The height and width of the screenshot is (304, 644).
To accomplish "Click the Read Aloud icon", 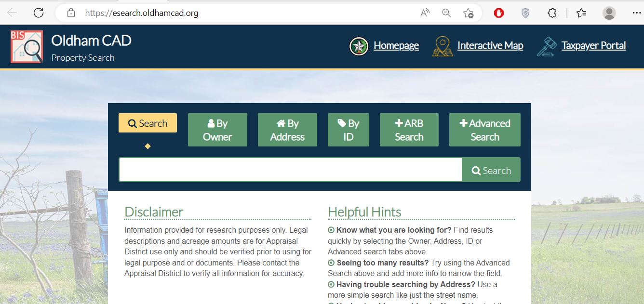I will pyautogui.click(x=425, y=13).
